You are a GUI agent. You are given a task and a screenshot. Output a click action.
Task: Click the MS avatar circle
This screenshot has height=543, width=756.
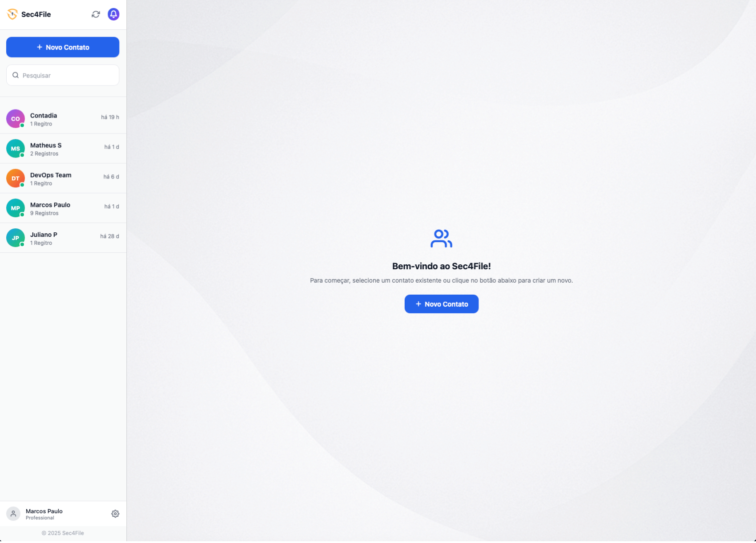click(16, 149)
